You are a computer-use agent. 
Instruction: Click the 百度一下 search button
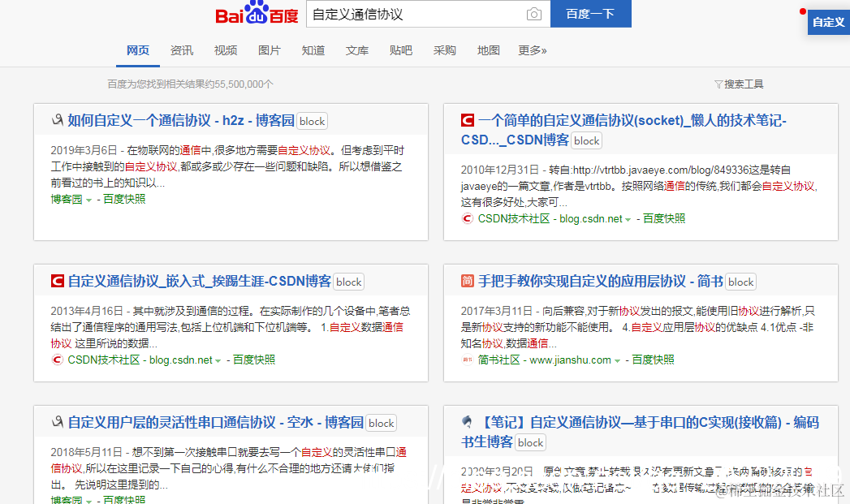click(591, 14)
